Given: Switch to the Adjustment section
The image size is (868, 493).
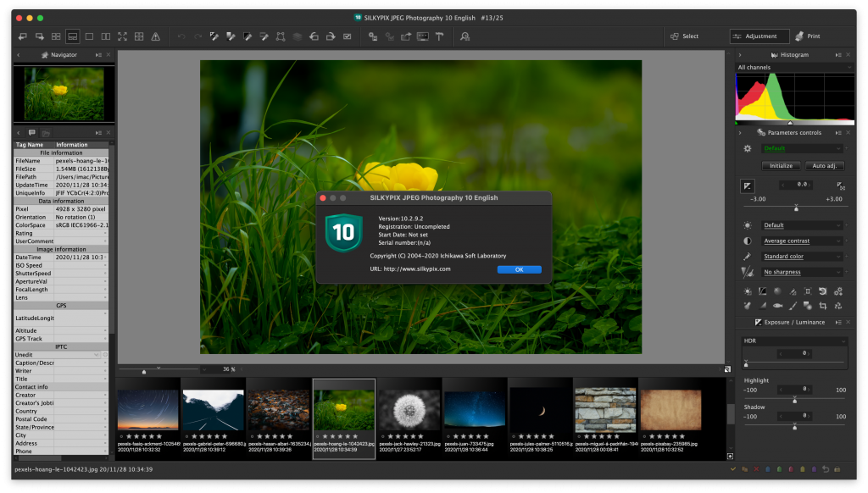Looking at the screenshot, I should (x=759, y=36).
